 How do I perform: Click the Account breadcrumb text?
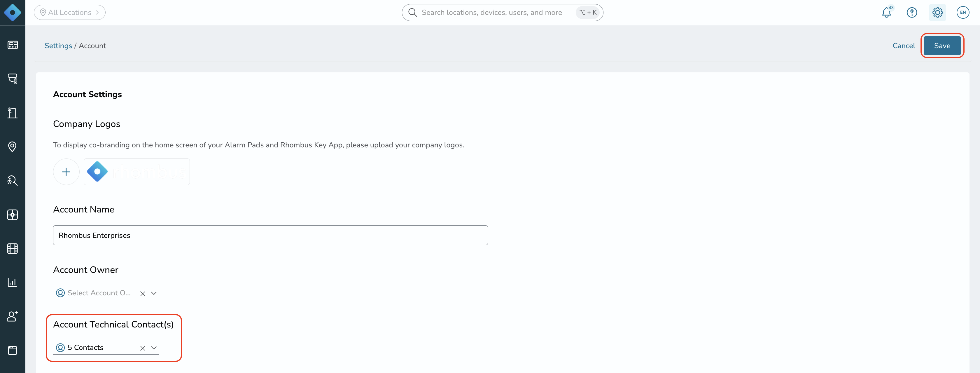92,46
